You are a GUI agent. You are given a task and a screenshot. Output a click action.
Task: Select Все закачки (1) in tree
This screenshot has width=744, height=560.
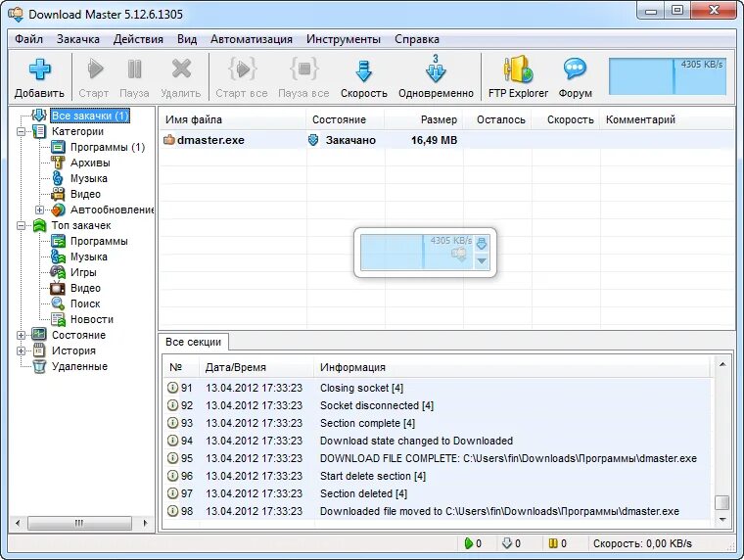90,116
